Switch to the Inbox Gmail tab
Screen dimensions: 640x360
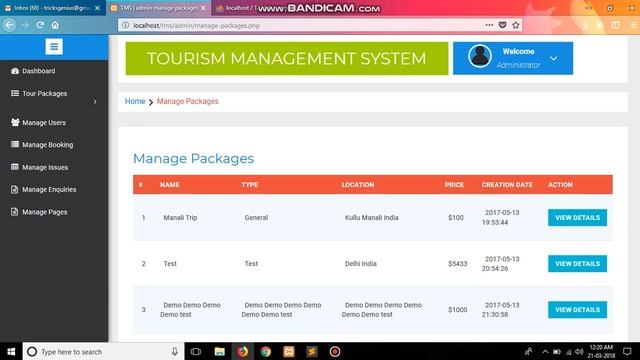[x=53, y=8]
